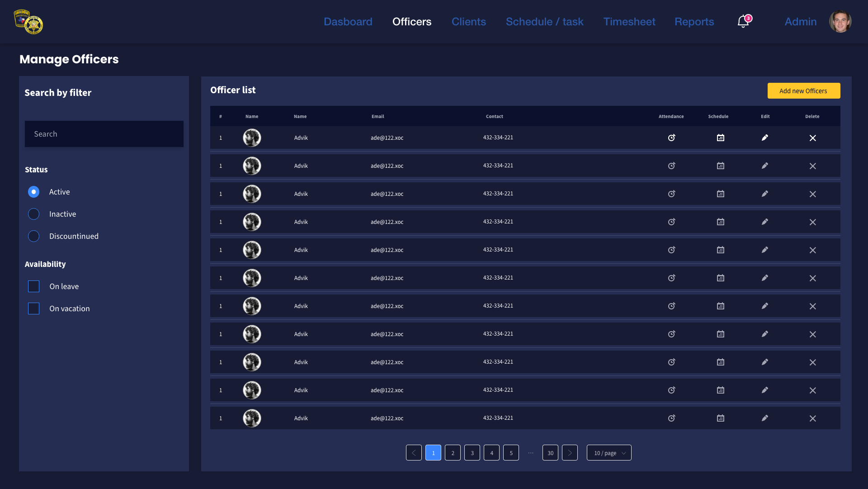Click into the Search filter field
Image resolution: width=868 pixels, height=489 pixels.
tap(104, 134)
